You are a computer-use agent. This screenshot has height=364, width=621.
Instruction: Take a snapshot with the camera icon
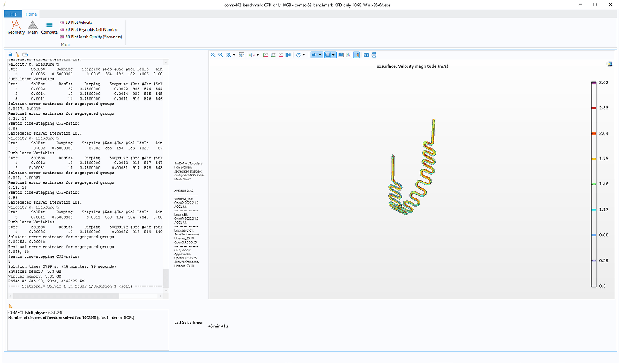coord(366,55)
